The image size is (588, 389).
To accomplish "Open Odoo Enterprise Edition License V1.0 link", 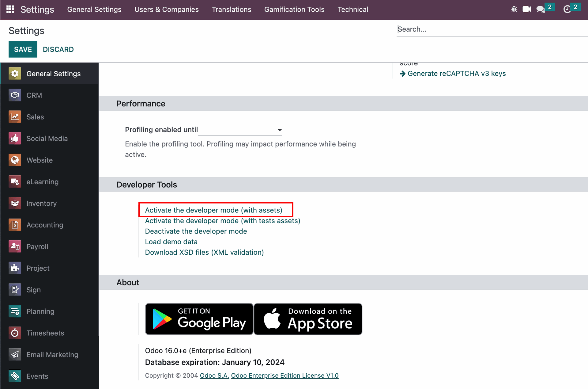I will click(x=285, y=376).
